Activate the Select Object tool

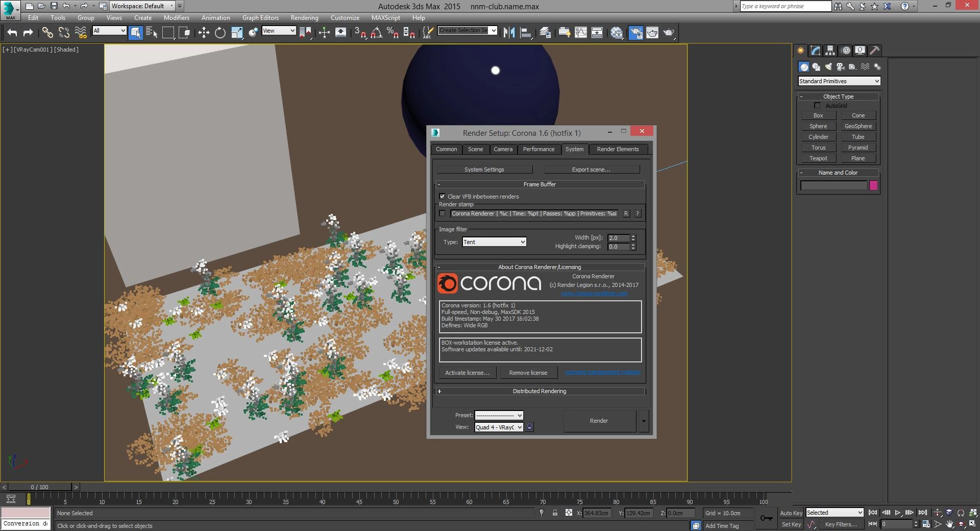click(x=136, y=33)
